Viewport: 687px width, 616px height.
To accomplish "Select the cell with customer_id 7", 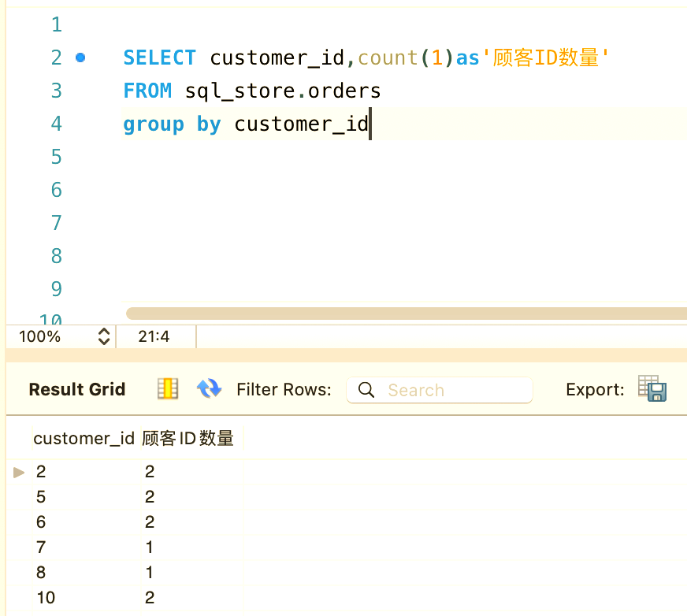I will [87, 547].
